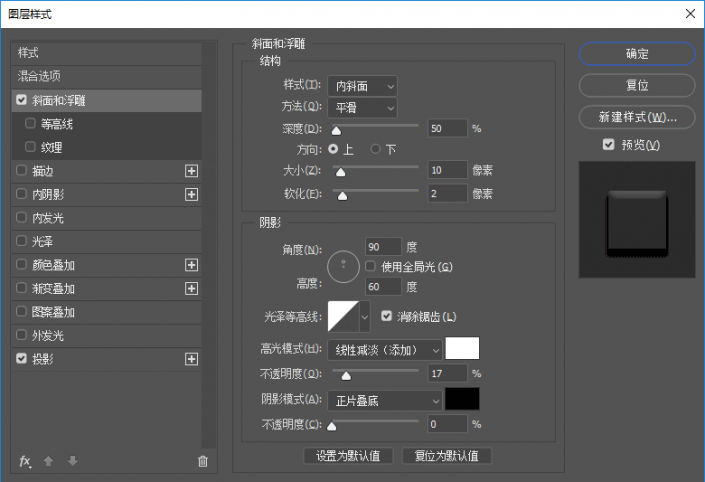Viewport: 705px width, 482px height.
Task: Click the plus icon beside 描边
Action: [192, 171]
